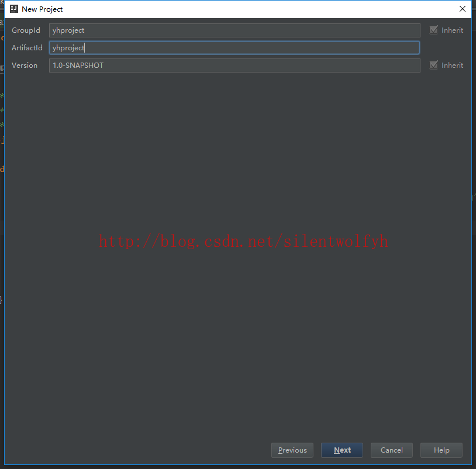Image resolution: width=476 pixels, height=469 pixels.
Task: Click the red blog.csdn.net watermark URL
Action: coord(243,241)
